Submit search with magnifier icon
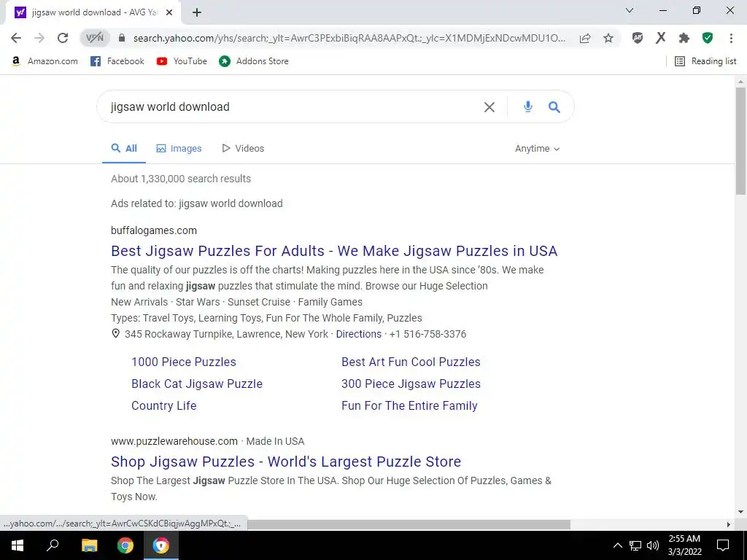 [x=554, y=106]
